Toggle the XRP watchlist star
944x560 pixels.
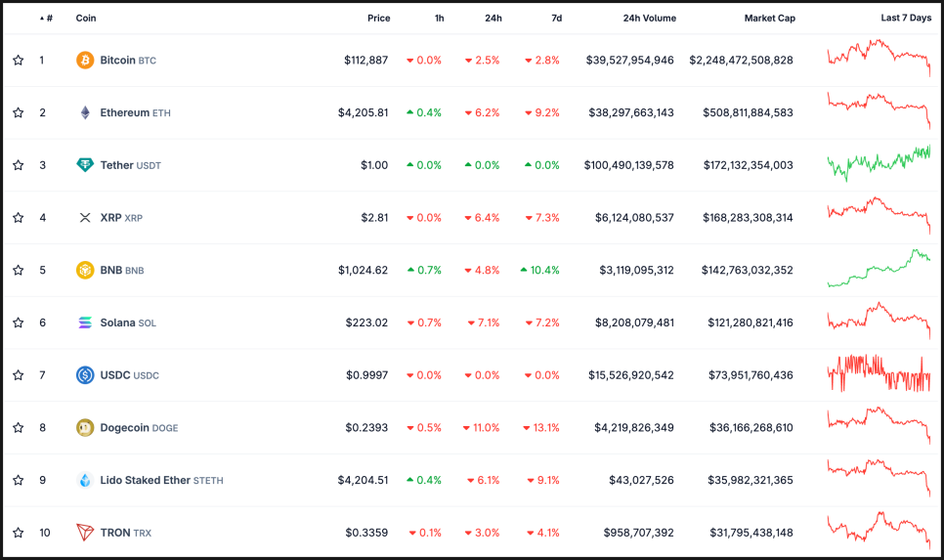18,217
